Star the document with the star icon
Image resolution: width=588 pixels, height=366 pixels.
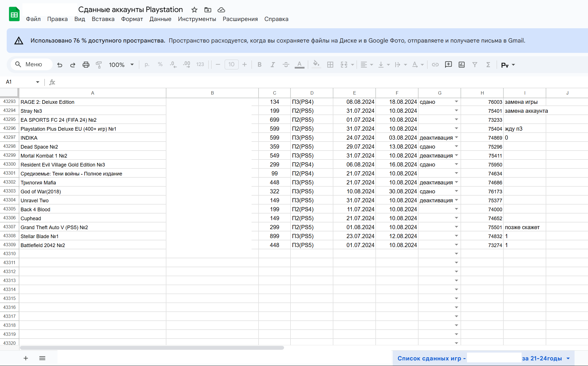[x=194, y=10]
